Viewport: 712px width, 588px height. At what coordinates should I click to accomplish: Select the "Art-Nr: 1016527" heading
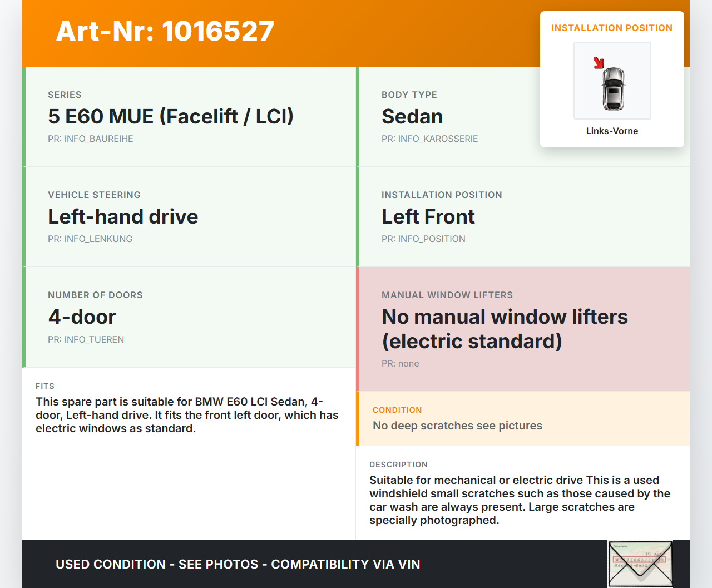(165, 31)
